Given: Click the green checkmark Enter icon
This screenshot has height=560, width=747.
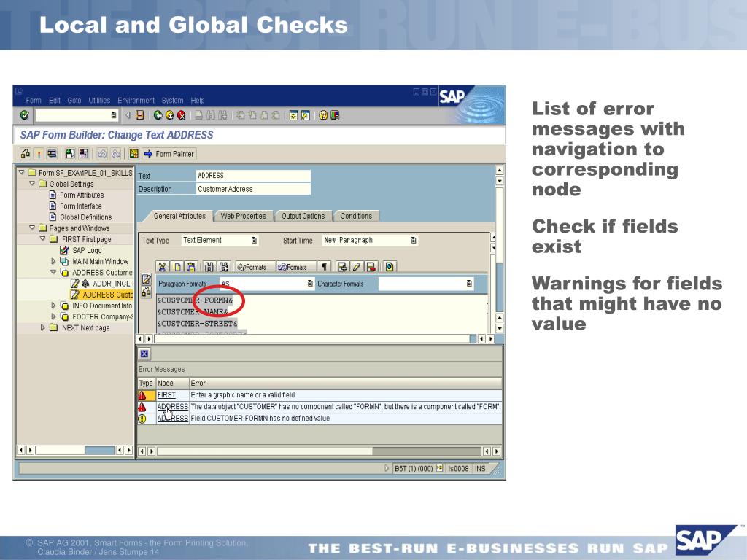Looking at the screenshot, I should (24, 115).
